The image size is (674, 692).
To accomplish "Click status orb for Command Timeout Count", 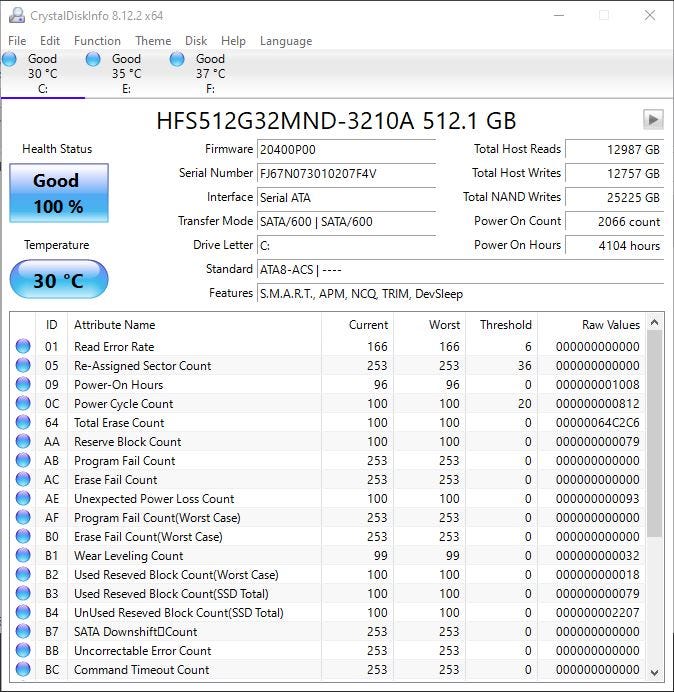I will coord(23,670).
